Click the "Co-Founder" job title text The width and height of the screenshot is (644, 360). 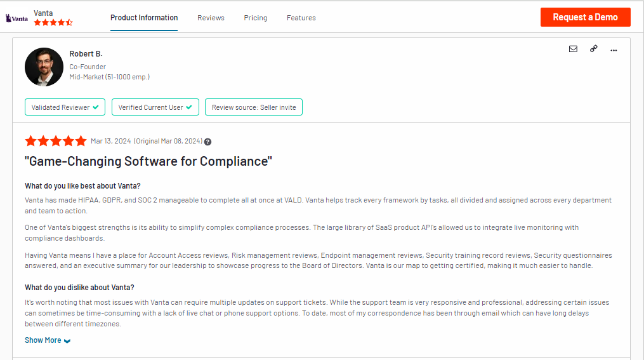88,67
